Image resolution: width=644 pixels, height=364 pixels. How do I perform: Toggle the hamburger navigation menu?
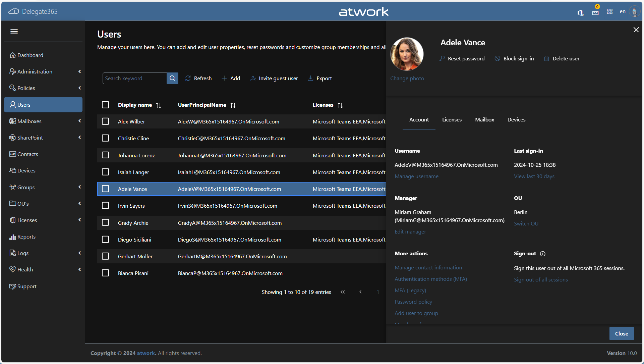pos(14,31)
